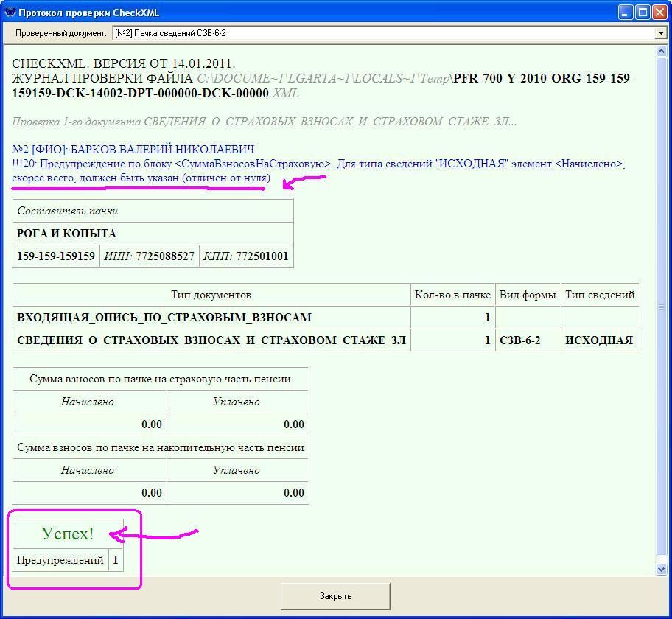672x619 pixels.
Task: Click the Проверка 1-го документа gray line
Action: point(264,122)
